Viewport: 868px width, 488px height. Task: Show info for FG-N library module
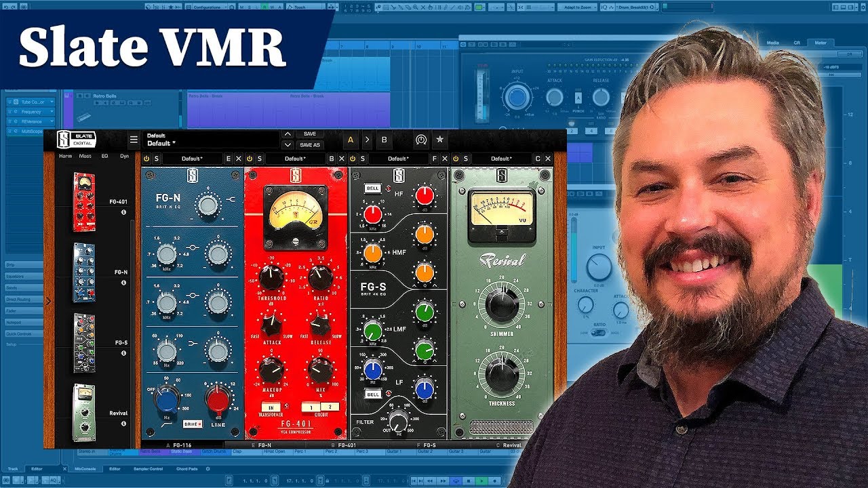coord(123,283)
